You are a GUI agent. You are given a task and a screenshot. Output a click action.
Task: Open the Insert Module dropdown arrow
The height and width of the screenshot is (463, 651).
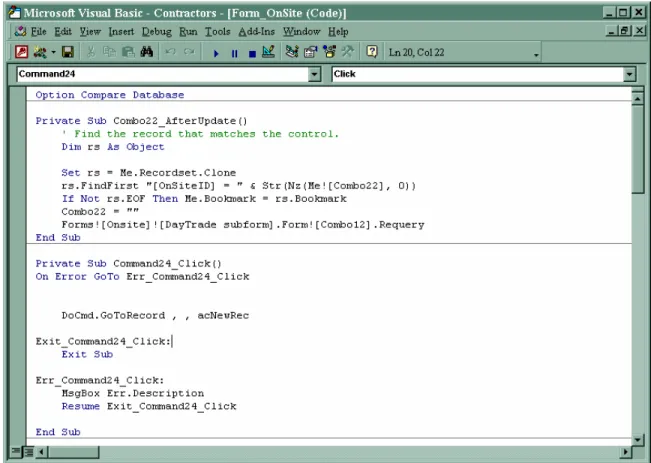coord(53,53)
